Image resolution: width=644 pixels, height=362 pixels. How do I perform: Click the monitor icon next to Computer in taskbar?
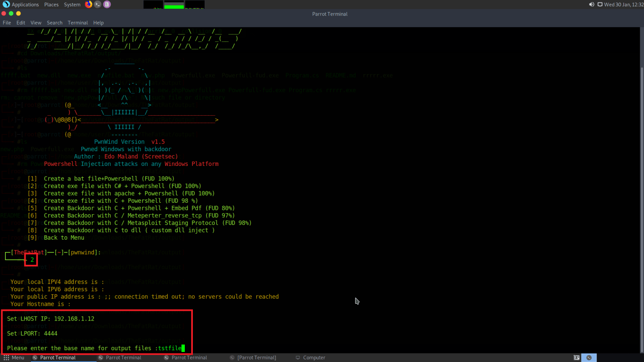click(299, 357)
